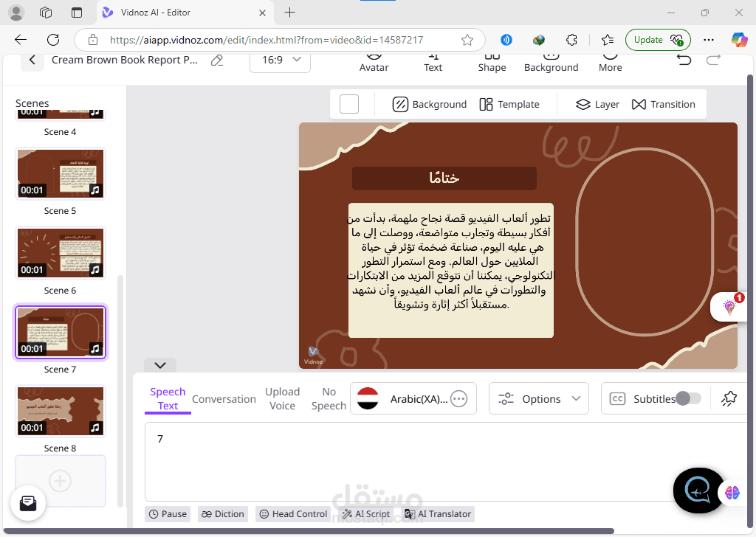This screenshot has width=756, height=537.
Task: Select Scene 8 thumbnail
Action: 61,411
